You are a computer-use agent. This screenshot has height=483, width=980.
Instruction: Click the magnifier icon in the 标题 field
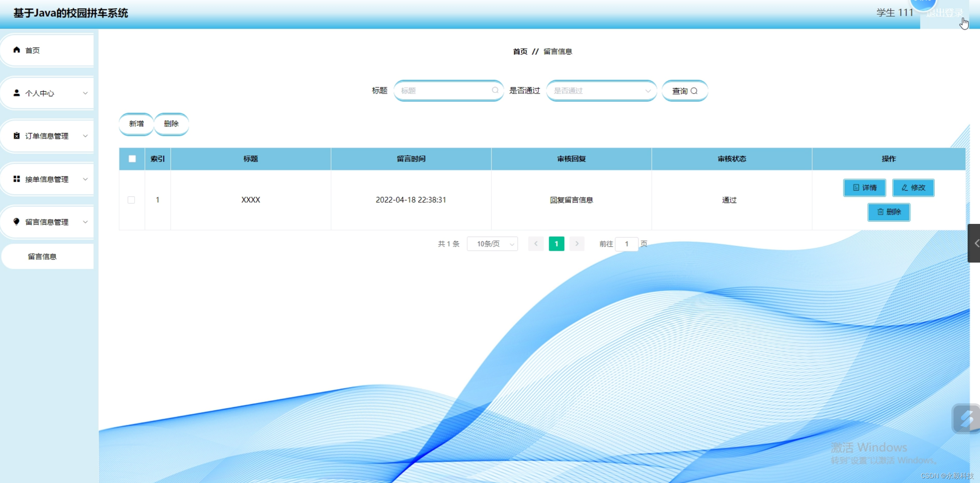495,90
